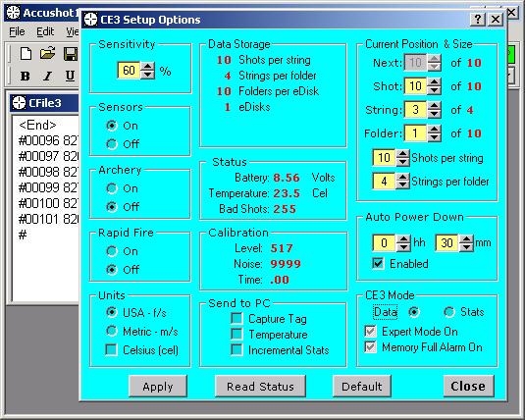Click CE3 Setup Options title crosshair icon

tap(90, 20)
